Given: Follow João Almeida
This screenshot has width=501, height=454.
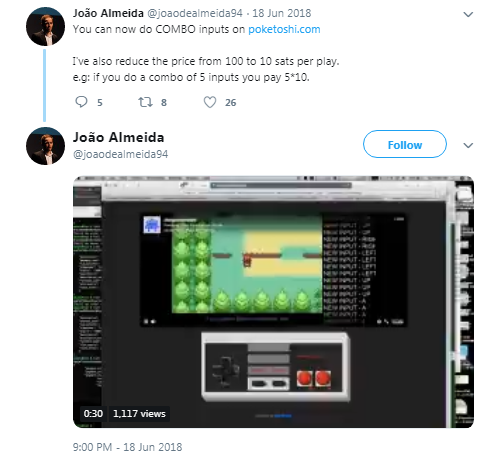Looking at the screenshot, I should (x=405, y=145).
